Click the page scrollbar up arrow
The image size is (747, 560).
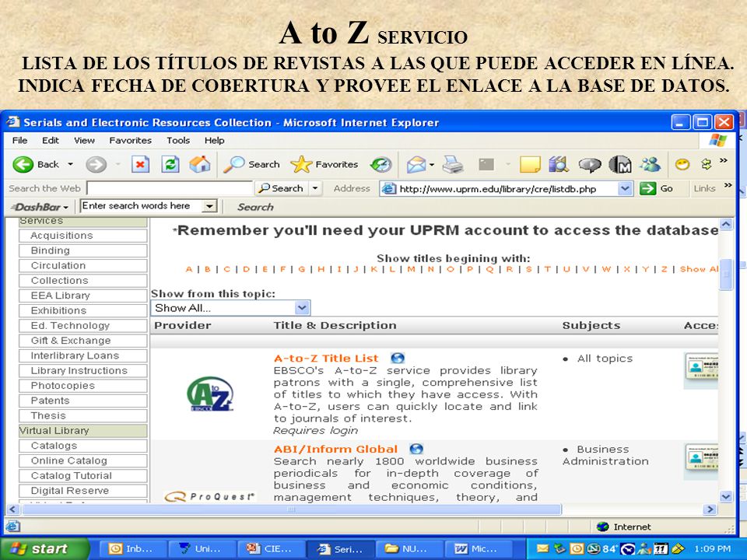[x=725, y=224]
